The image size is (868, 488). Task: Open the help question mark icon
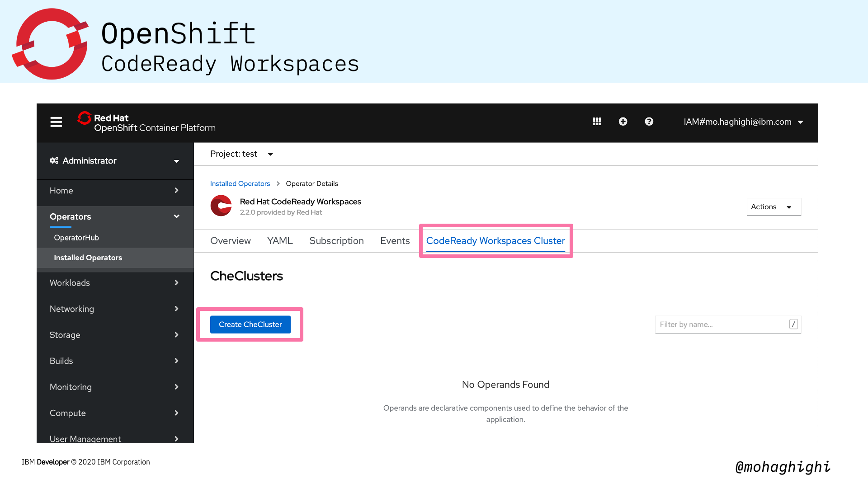click(x=649, y=122)
